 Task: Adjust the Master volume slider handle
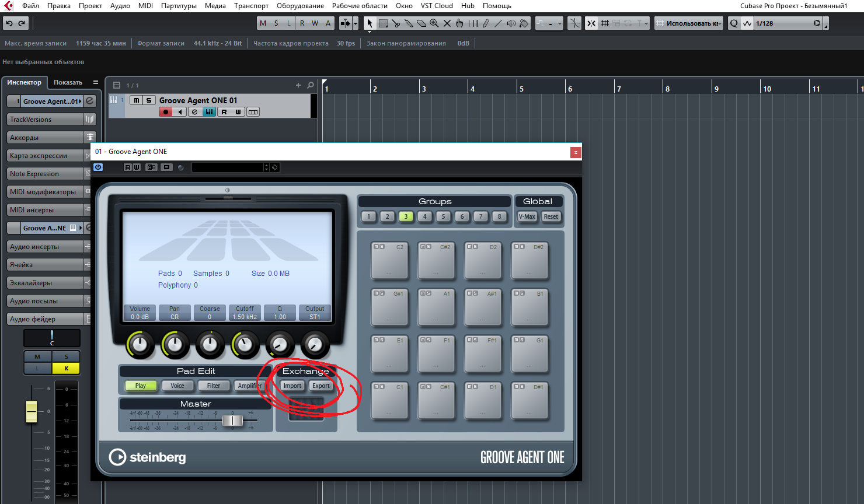tap(232, 421)
